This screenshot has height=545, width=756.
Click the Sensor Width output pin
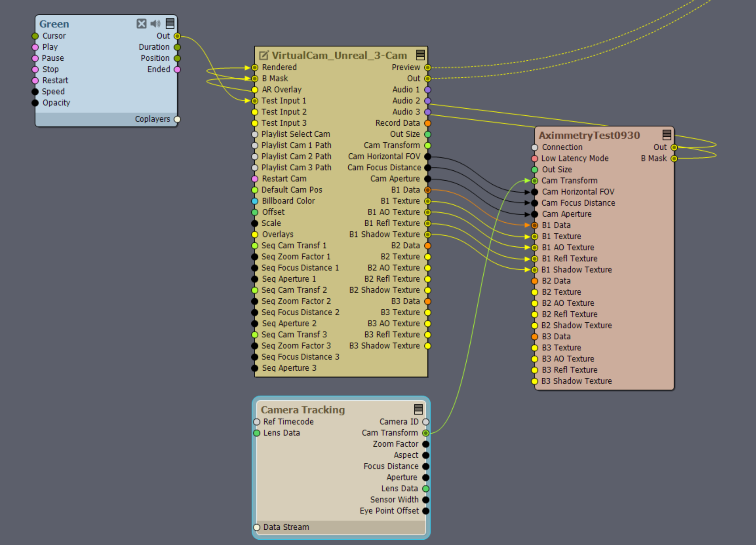(x=426, y=500)
